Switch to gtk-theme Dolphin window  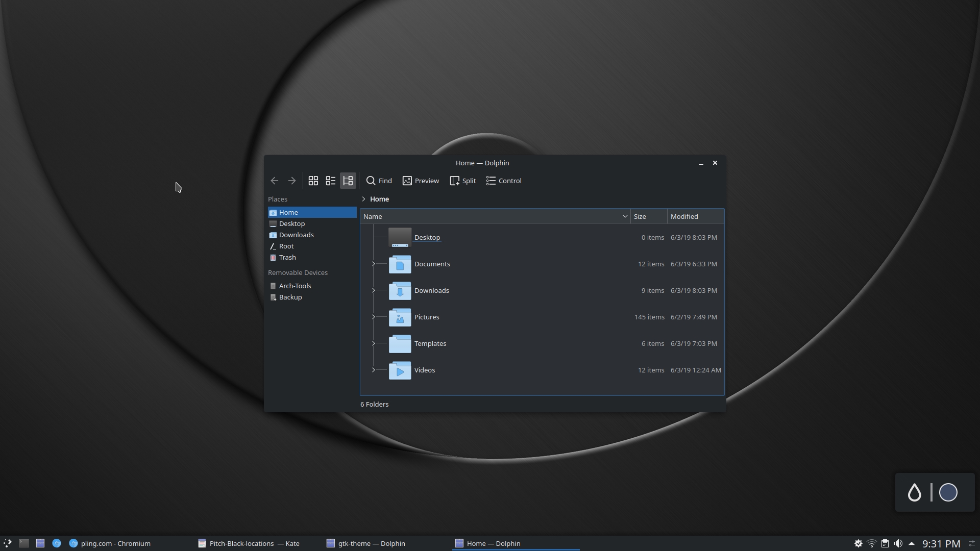point(386,543)
